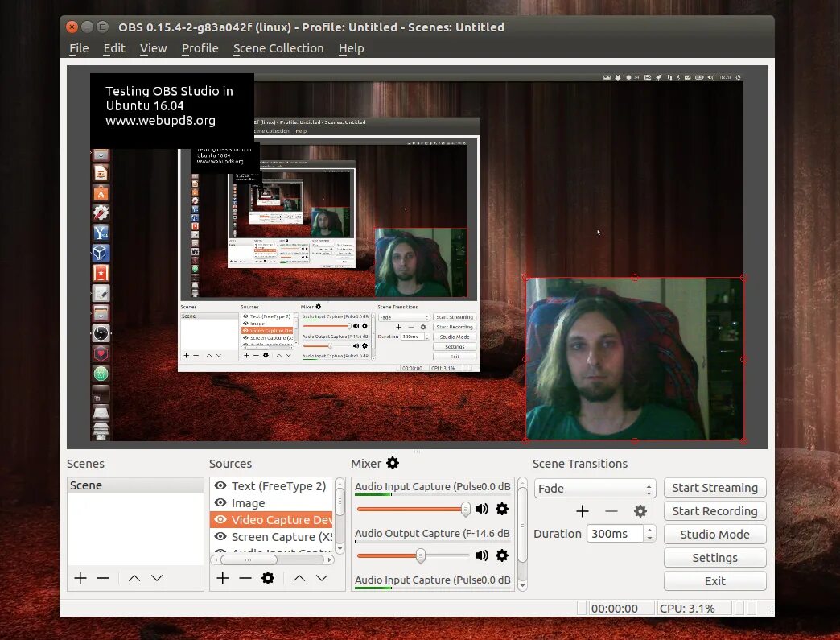
Task: Select Scene in the Scenes list
Action: tap(135, 485)
